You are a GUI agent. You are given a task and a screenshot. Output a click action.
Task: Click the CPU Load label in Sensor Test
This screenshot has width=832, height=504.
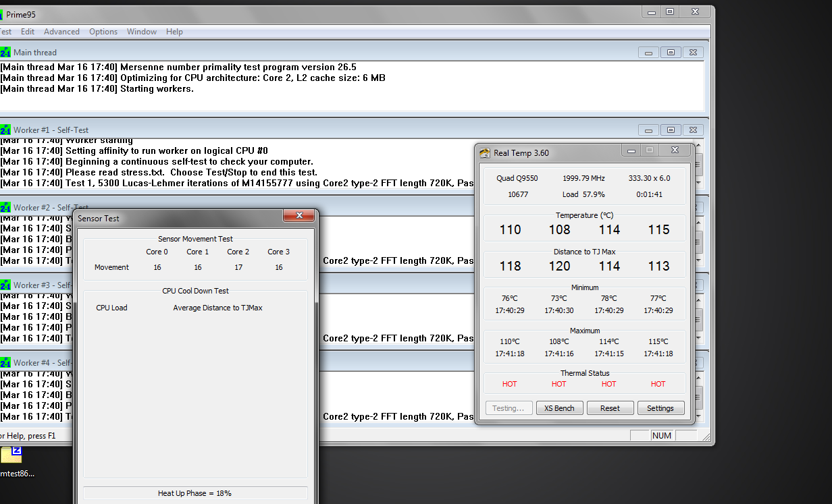[111, 308]
